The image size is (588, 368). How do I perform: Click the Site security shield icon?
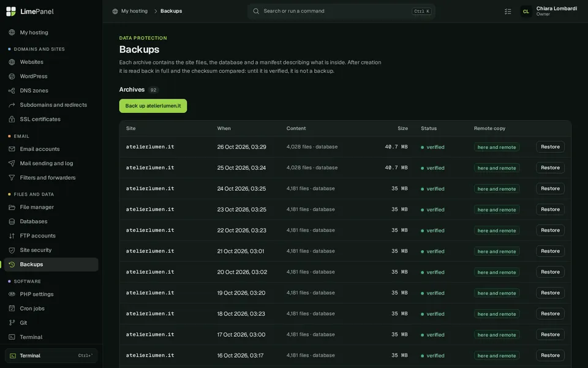click(12, 250)
